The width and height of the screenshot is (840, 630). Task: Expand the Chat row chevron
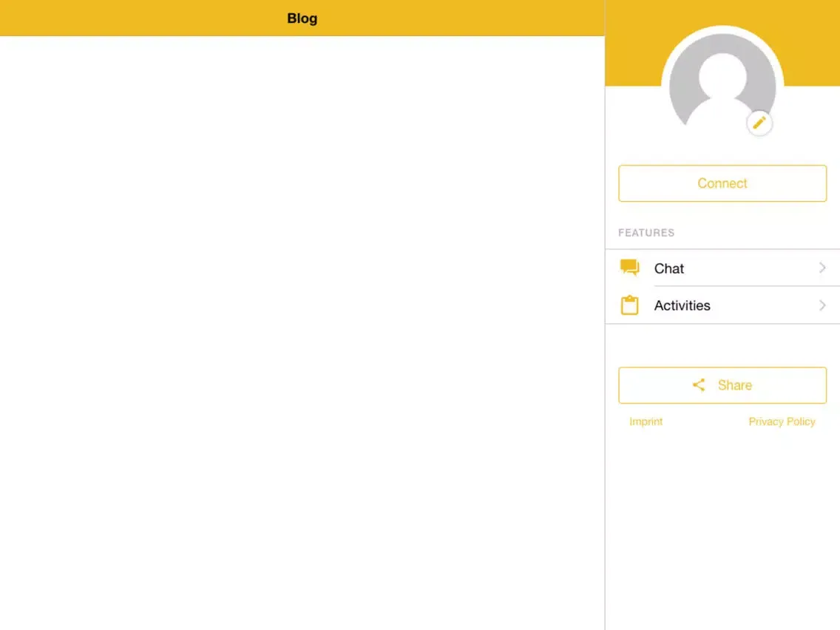point(822,268)
